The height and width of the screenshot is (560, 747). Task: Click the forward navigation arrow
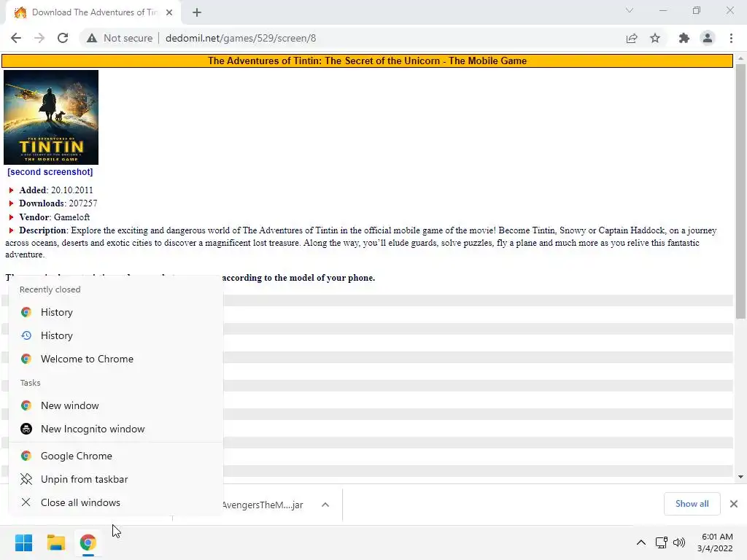point(39,38)
